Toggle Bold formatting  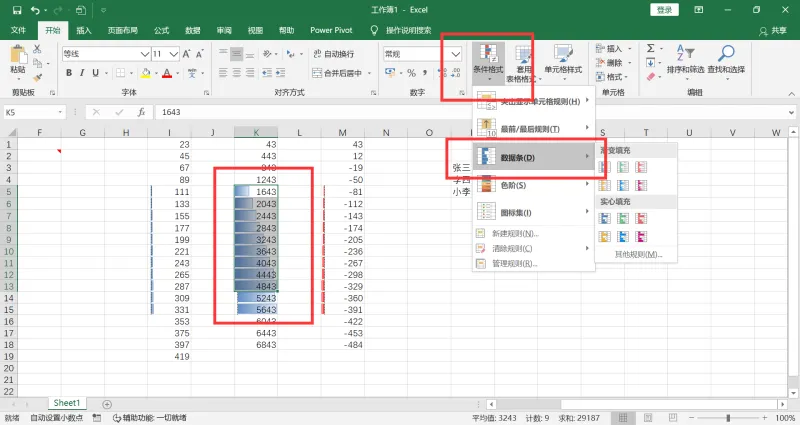[x=69, y=73]
